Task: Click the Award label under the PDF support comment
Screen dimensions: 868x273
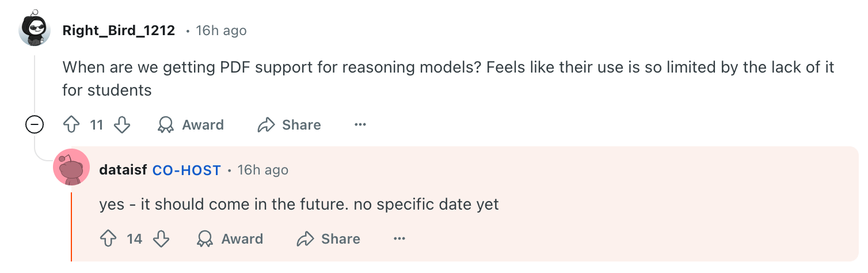Action: [203, 124]
